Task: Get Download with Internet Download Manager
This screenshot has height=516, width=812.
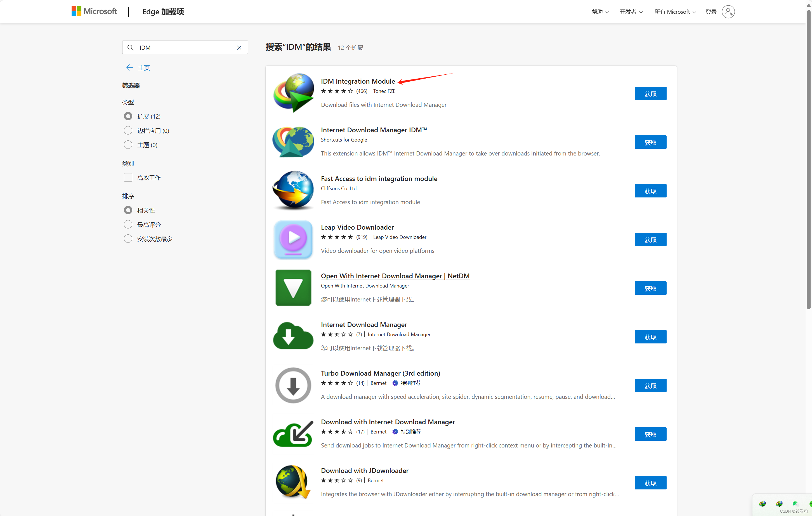Action: click(650, 434)
